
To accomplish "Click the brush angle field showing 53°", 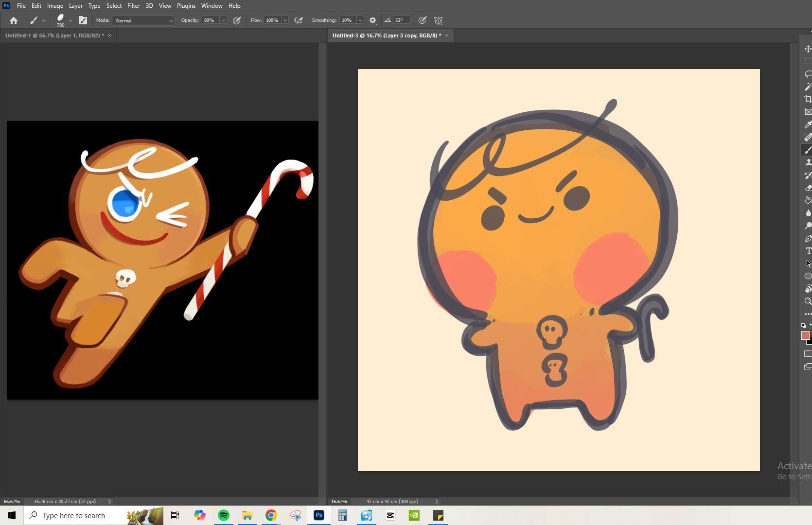I will coord(401,20).
